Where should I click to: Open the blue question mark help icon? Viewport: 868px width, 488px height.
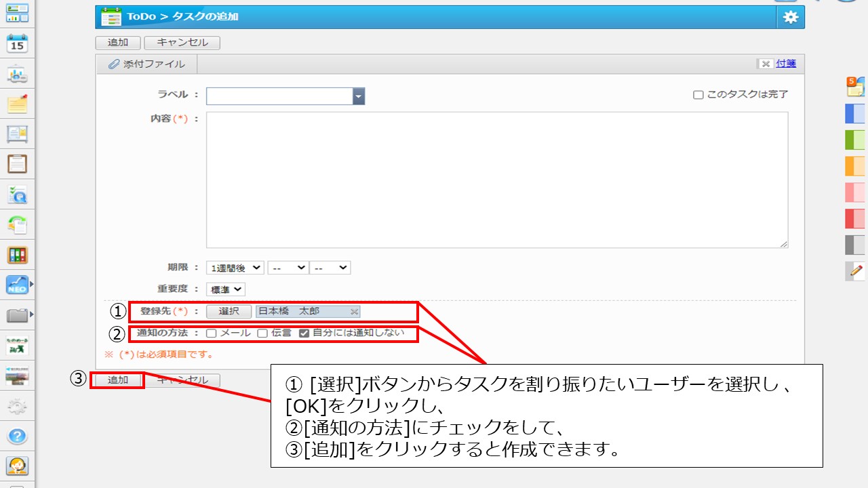pos(17,436)
